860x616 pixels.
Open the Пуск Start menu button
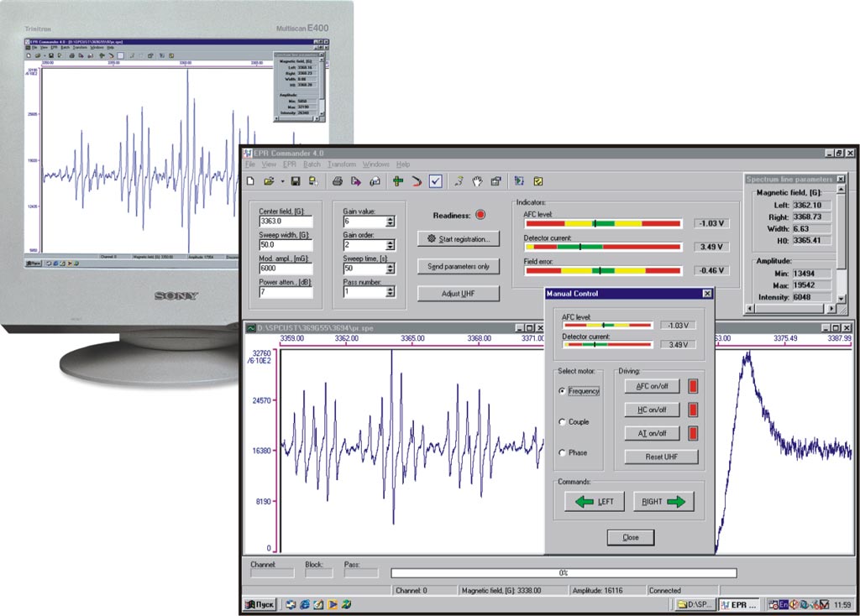(260, 604)
